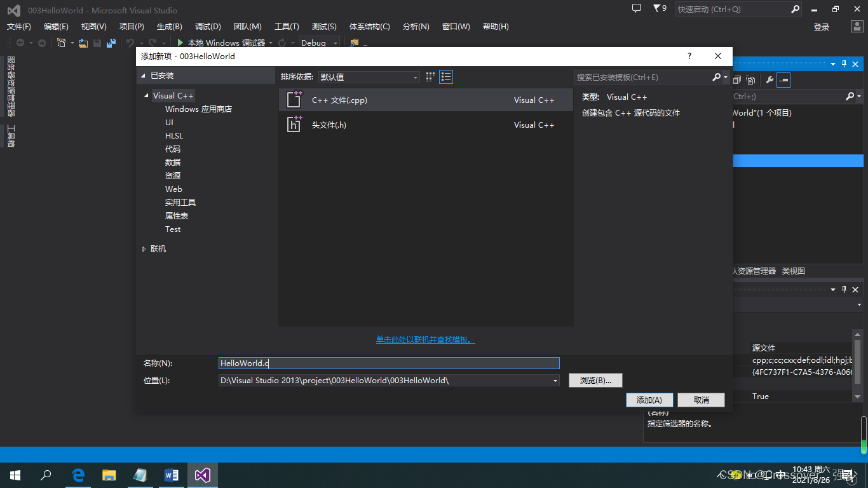This screenshot has height=488, width=868.
Task: Open the user account avatar icon
Action: pyautogui.click(x=857, y=27)
